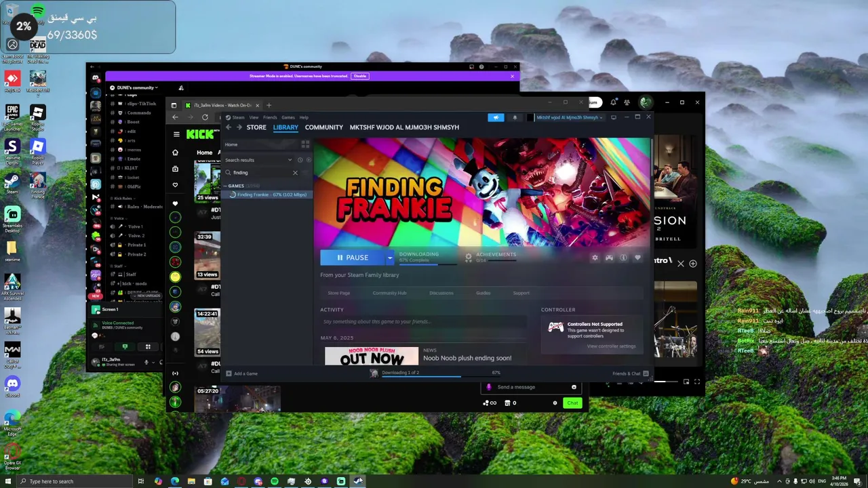Open a new tab in Kick browser window
The width and height of the screenshot is (868, 488).
pos(269,105)
